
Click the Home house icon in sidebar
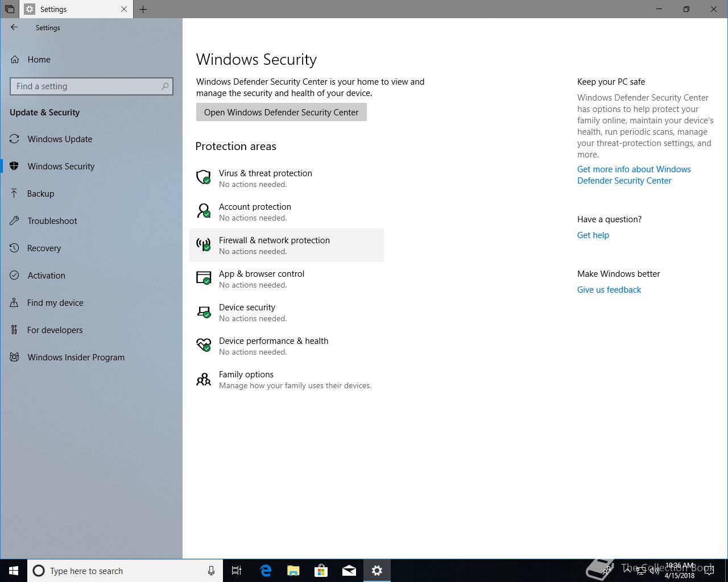(x=15, y=59)
